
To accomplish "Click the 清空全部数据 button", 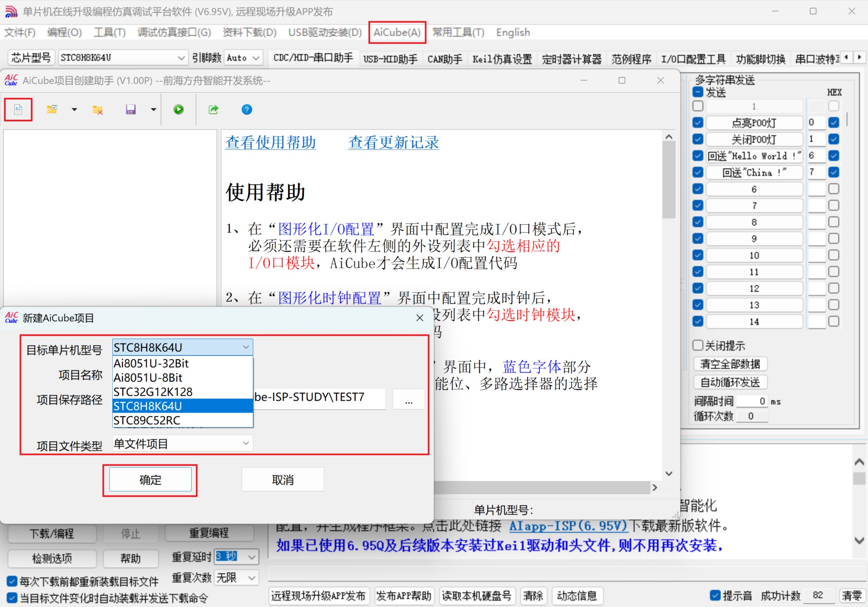I will point(730,364).
